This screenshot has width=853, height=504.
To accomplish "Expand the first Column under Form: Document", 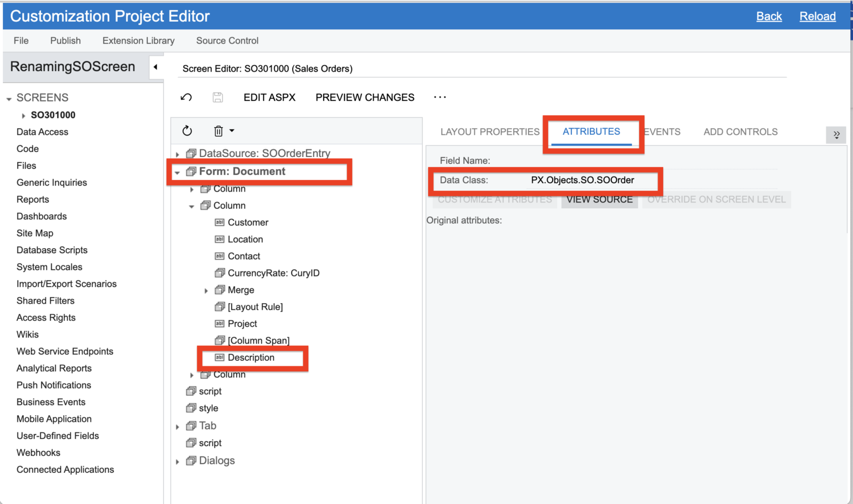I will point(192,189).
